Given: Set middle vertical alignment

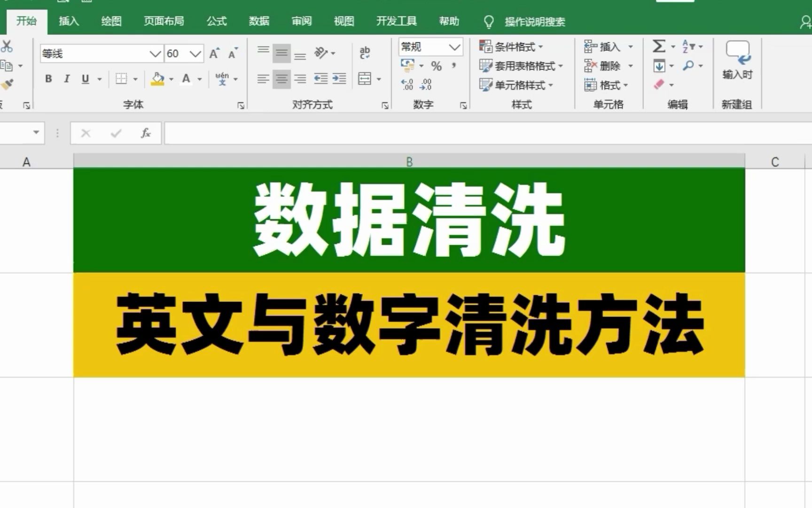Looking at the screenshot, I should (281, 53).
